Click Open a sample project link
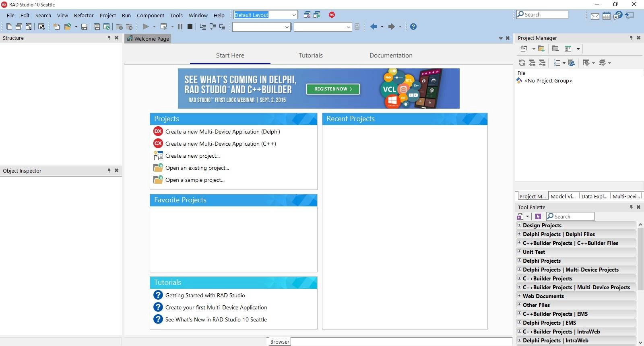644x346 pixels. 195,180
